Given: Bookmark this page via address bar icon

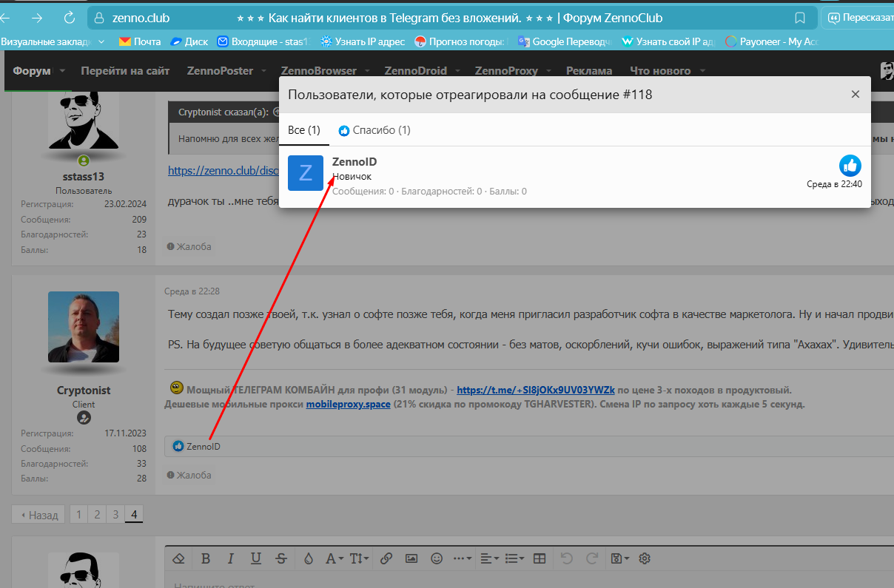Looking at the screenshot, I should tap(800, 18).
